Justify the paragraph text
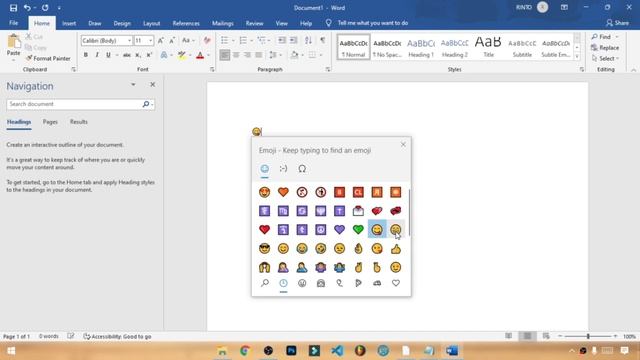 point(259,55)
